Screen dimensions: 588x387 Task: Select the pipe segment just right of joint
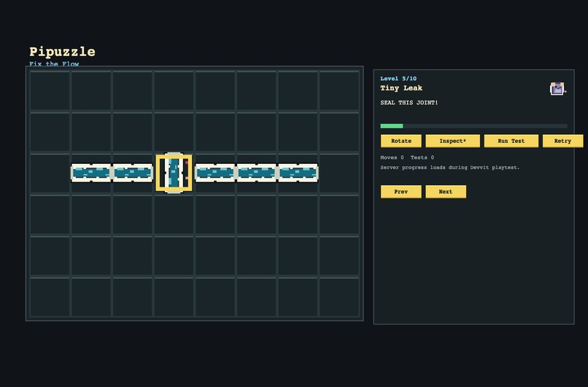coord(215,173)
